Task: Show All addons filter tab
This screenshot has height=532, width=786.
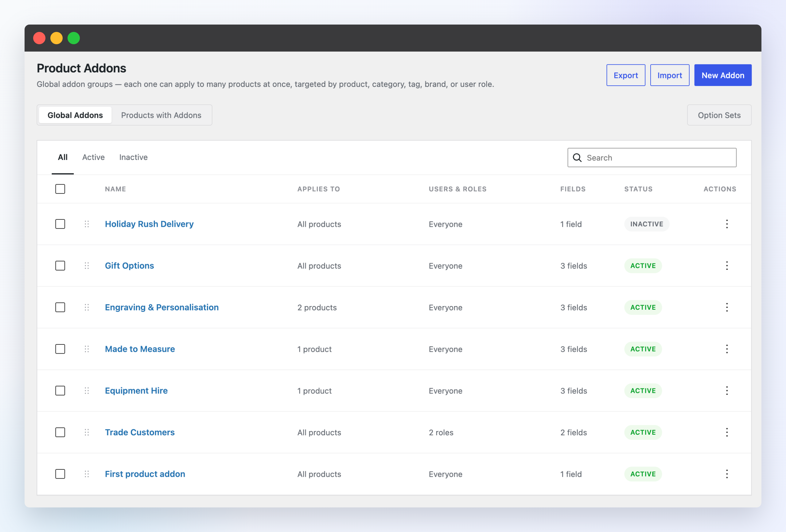Action: (63, 157)
